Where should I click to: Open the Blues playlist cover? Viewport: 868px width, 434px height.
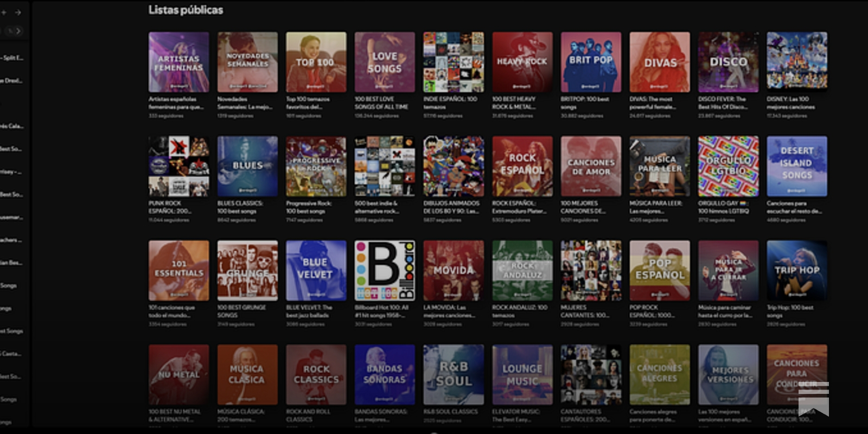click(247, 166)
